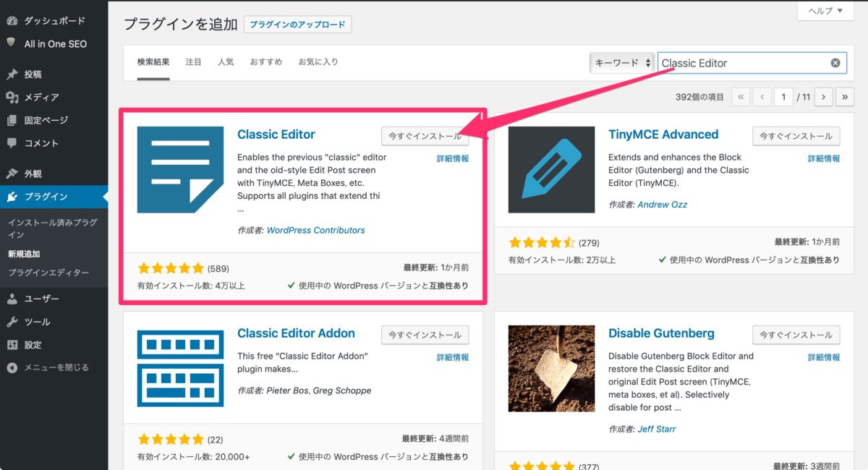Click the Classic Editor plugin thumbnail
This screenshot has width=868, height=470.
click(180, 170)
